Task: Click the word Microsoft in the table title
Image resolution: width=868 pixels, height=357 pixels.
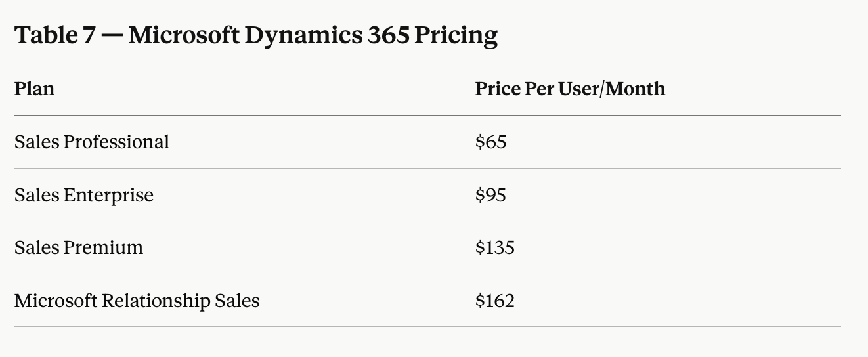Action: pyautogui.click(x=183, y=35)
